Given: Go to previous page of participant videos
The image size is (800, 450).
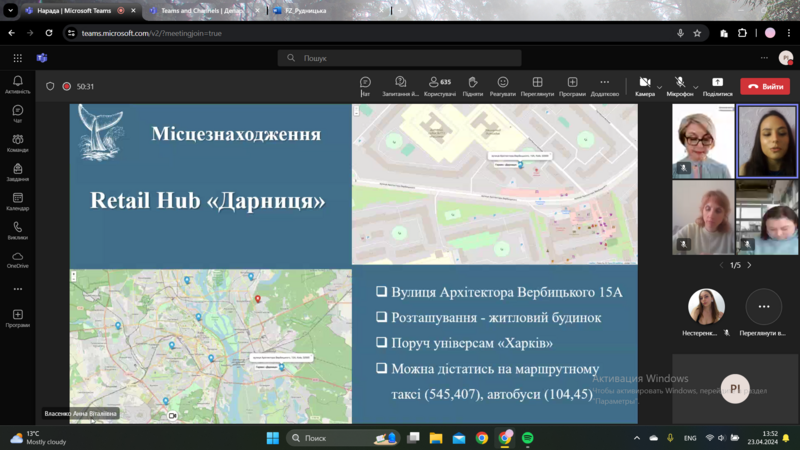Looking at the screenshot, I should pos(721,265).
